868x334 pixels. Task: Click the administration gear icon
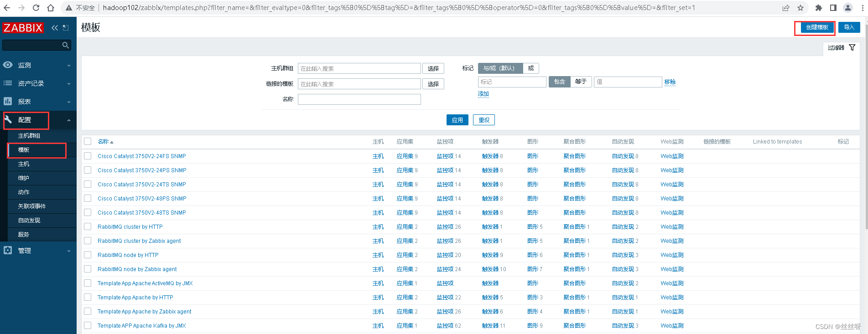[x=8, y=250]
